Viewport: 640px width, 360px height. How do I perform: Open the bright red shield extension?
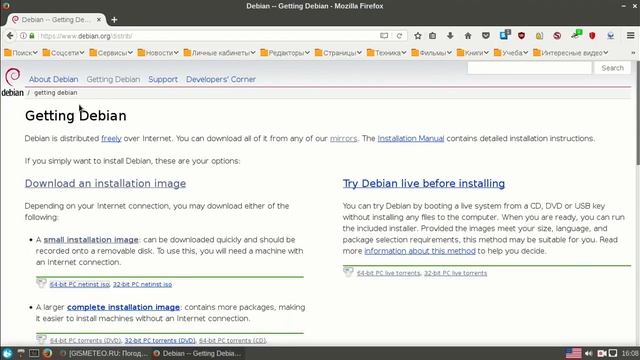point(592,36)
